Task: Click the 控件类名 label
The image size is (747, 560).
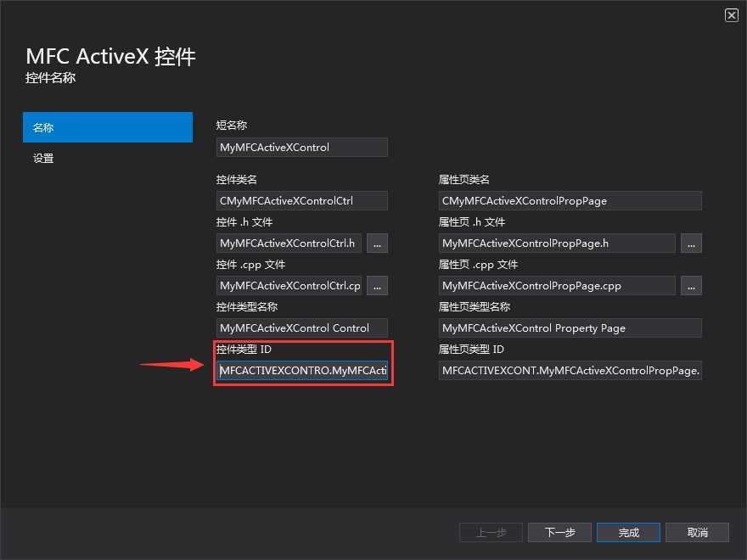Action: point(236,179)
